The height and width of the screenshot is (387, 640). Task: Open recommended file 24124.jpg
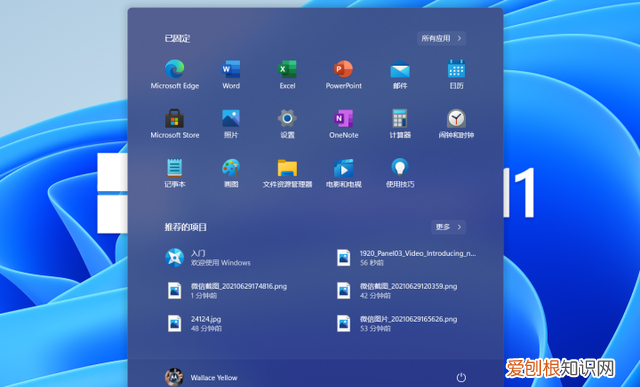[x=194, y=323]
